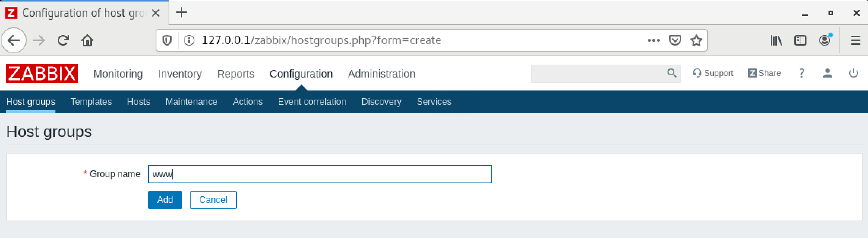Open the Actions section
The image size is (868, 238).
pos(248,102)
